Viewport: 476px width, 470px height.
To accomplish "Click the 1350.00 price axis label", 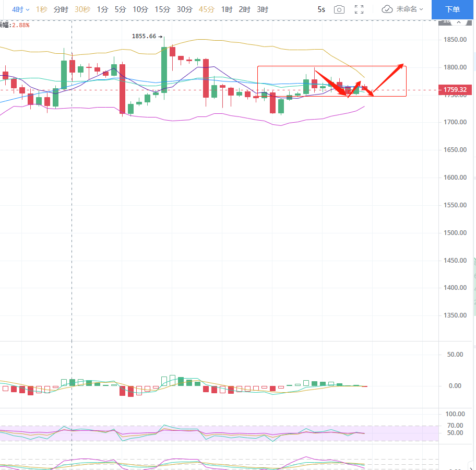I will [x=455, y=315].
